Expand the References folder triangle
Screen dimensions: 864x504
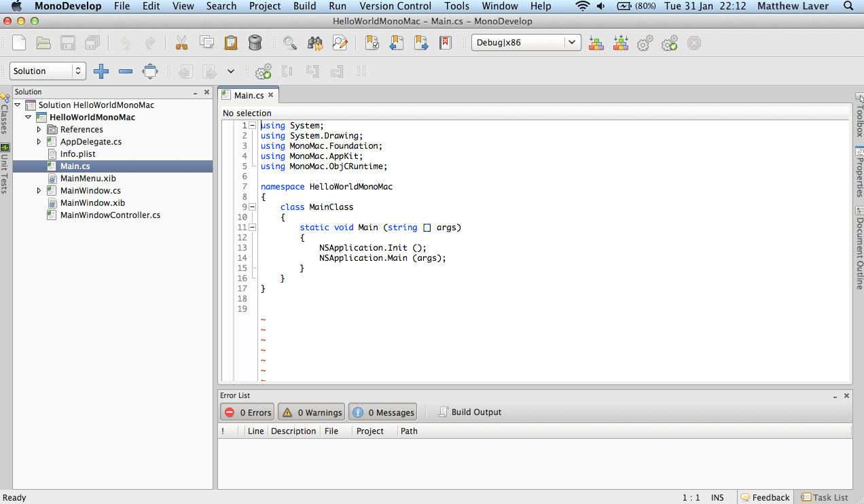[x=39, y=130]
